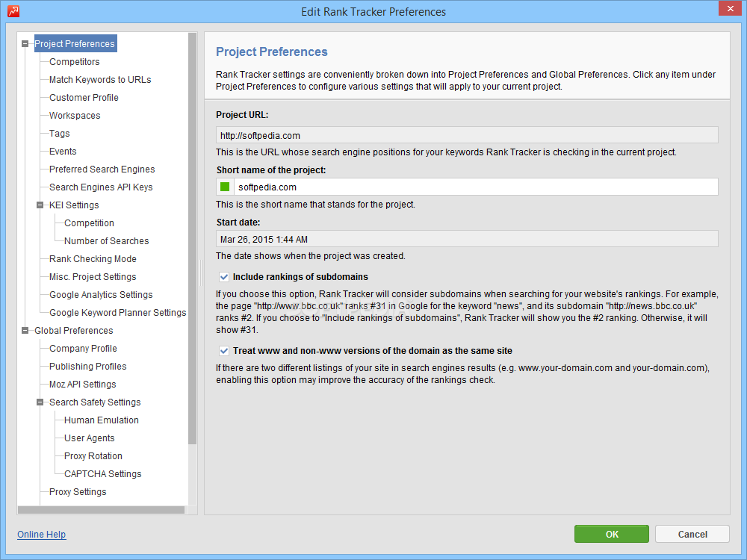The height and width of the screenshot is (560, 747).
Task: Open Preferred Search Engines settings
Action: (x=102, y=169)
